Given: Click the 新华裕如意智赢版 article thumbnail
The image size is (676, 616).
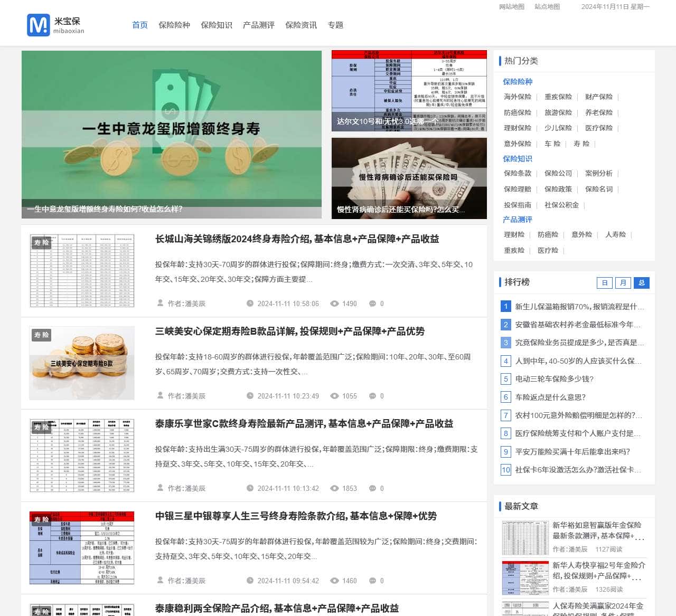Looking at the screenshot, I should pyautogui.click(x=524, y=537).
